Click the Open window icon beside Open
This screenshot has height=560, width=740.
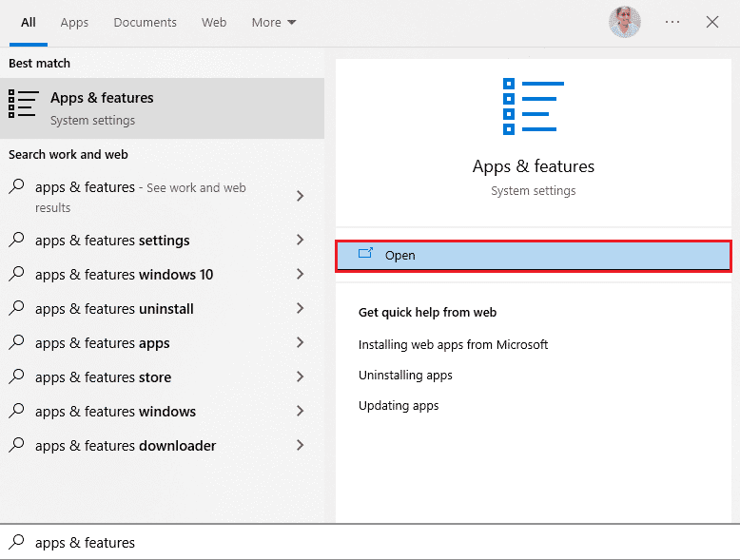click(366, 254)
